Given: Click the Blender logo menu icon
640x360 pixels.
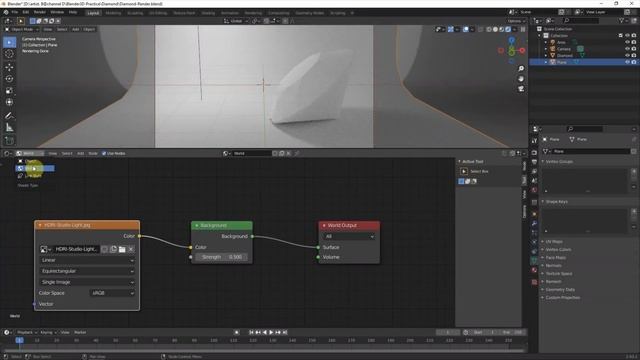Looking at the screenshot, I should pyautogui.click(x=6, y=12).
